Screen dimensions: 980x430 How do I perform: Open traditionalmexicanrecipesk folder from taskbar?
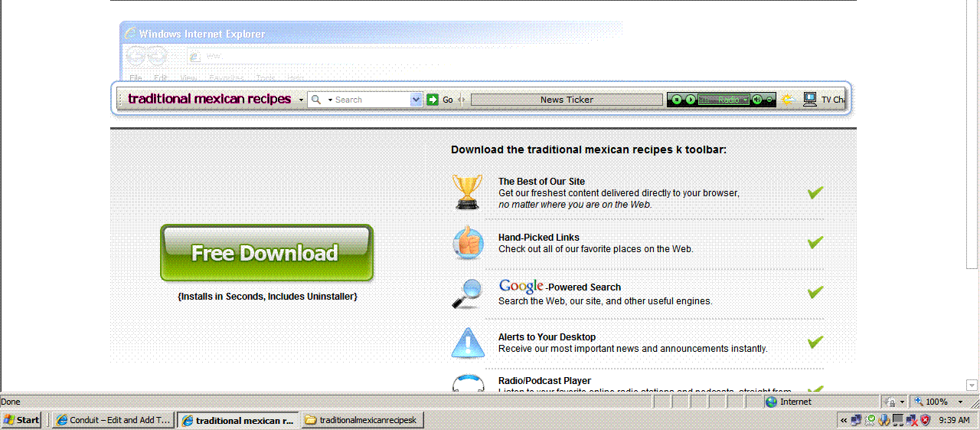pos(363,420)
